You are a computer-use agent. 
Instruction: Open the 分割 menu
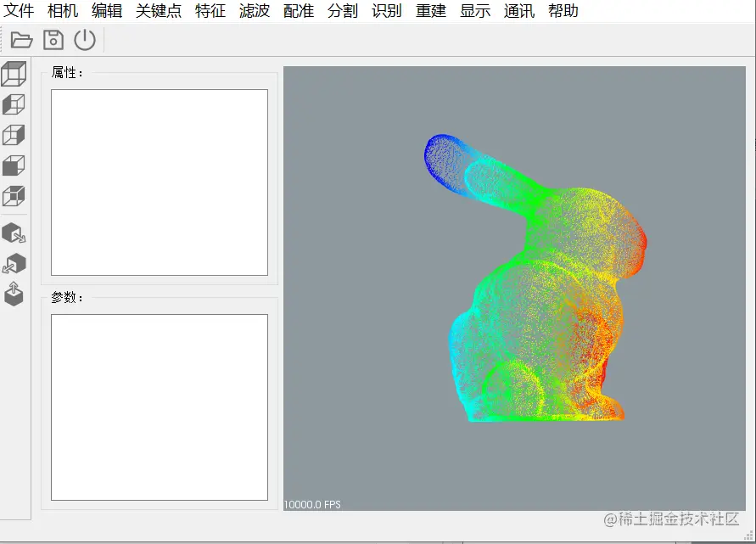click(x=343, y=11)
